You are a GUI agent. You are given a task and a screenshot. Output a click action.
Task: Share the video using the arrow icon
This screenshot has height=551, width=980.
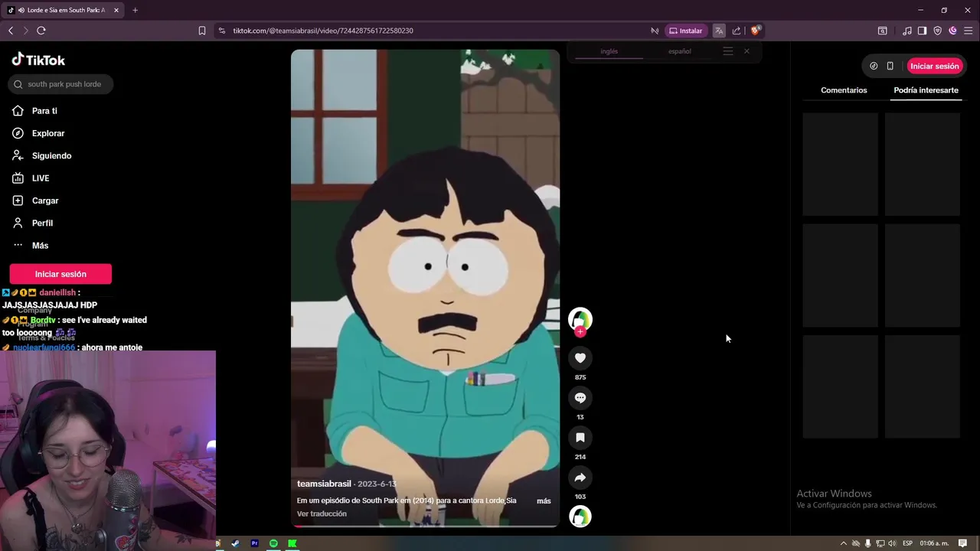coord(580,478)
